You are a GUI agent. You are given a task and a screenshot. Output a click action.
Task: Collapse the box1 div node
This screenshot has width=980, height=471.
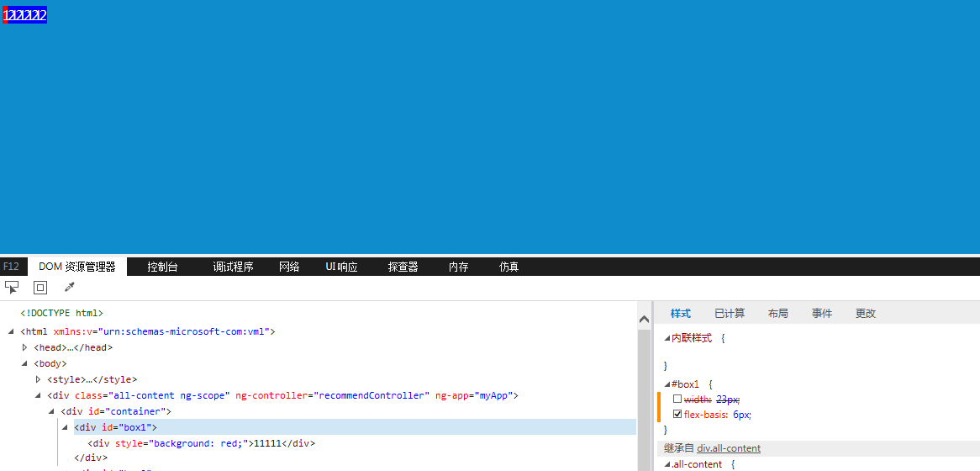(x=65, y=427)
